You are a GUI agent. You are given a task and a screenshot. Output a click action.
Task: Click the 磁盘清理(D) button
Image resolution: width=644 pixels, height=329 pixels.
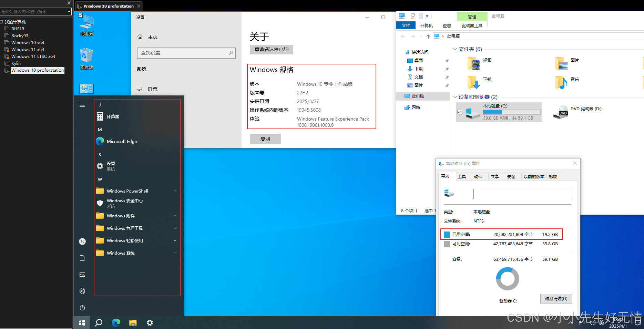coord(556,298)
